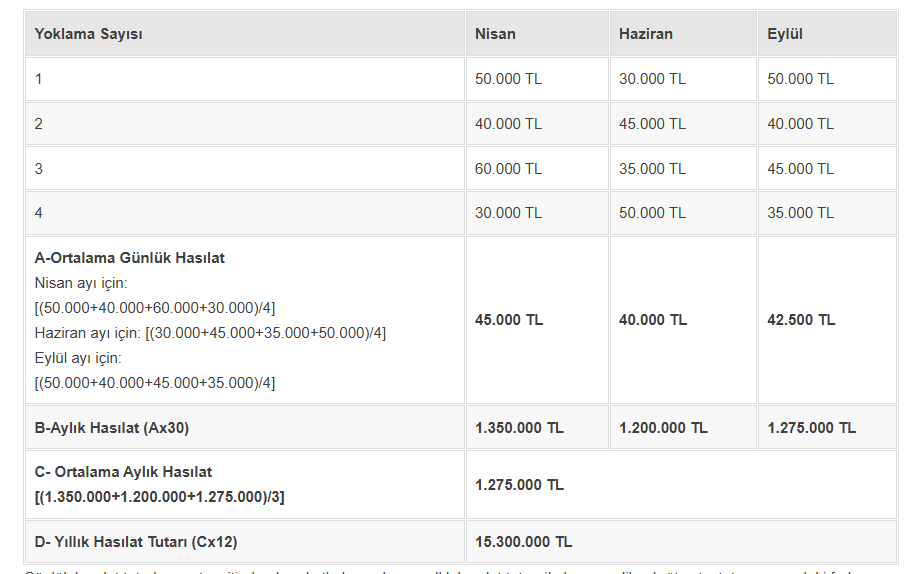Viewport: 915px width, 574px height.
Task: Click the yearly total 15.300.000 TL
Action: click(523, 542)
